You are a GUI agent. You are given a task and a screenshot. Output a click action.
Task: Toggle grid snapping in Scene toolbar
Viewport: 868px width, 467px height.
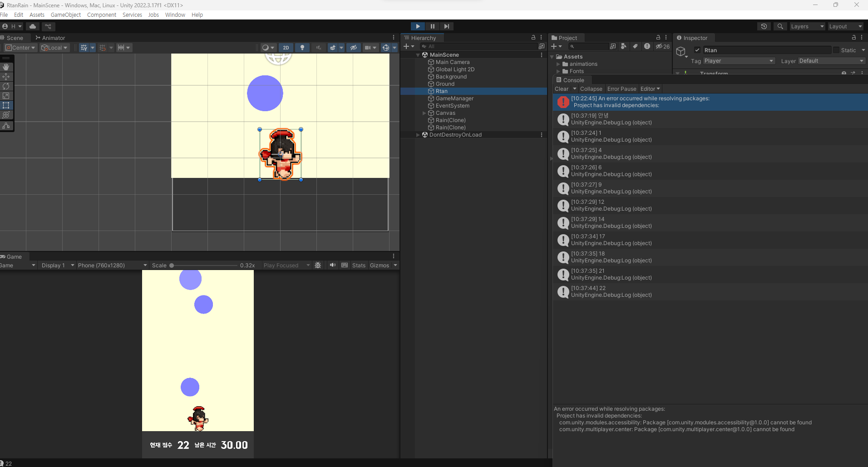[x=103, y=48]
